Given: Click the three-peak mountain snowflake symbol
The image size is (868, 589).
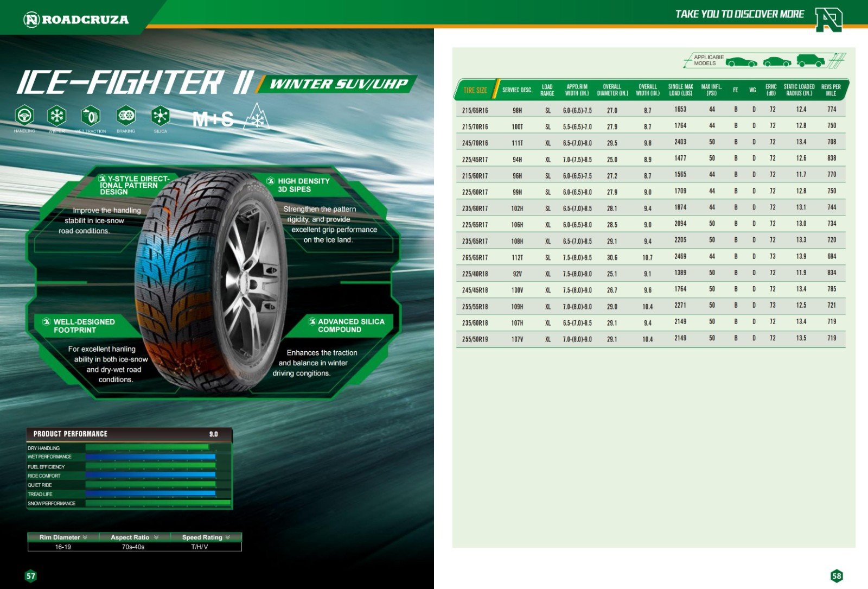Looking at the screenshot, I should pos(256,117).
